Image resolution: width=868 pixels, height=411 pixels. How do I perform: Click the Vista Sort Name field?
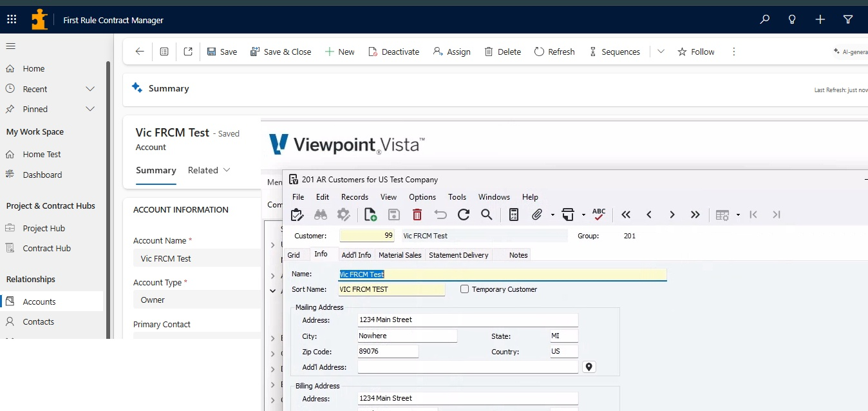click(392, 289)
